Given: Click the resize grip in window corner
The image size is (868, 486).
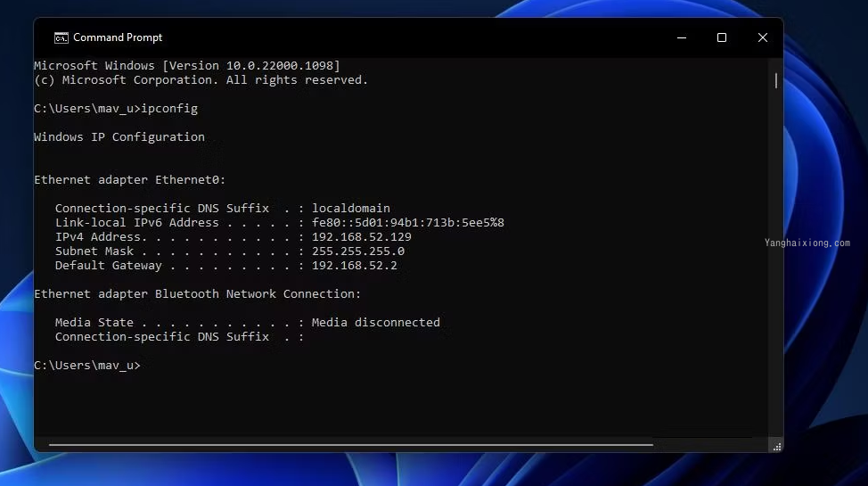Looking at the screenshot, I should 777,447.
